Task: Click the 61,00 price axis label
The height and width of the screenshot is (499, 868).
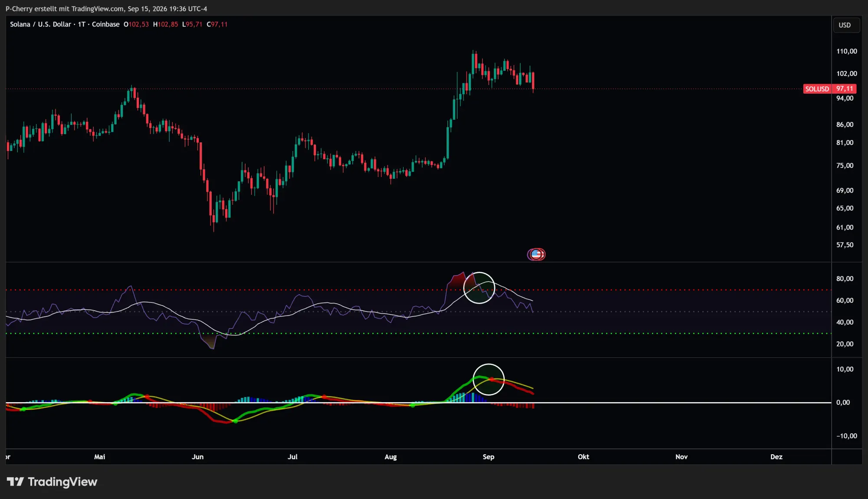Action: click(x=845, y=227)
